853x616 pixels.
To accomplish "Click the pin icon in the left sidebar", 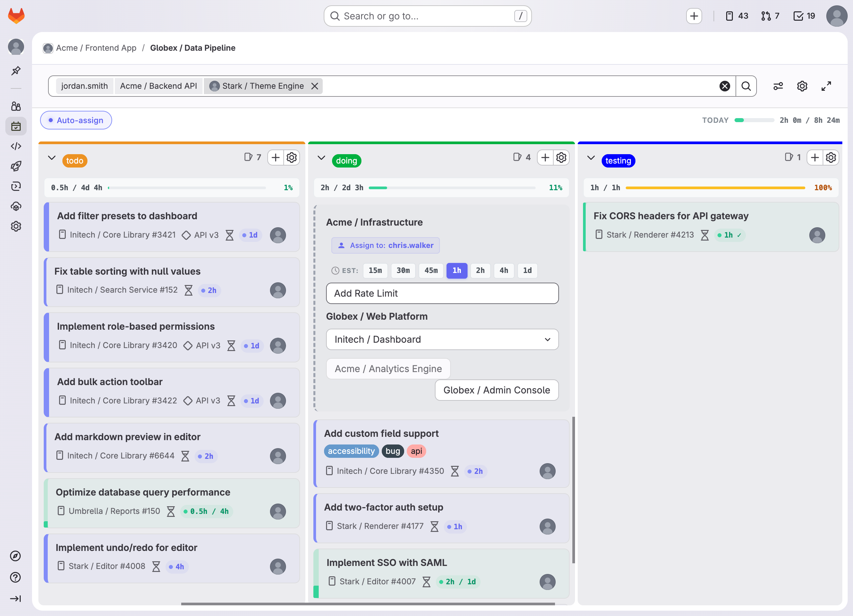I will [16, 71].
